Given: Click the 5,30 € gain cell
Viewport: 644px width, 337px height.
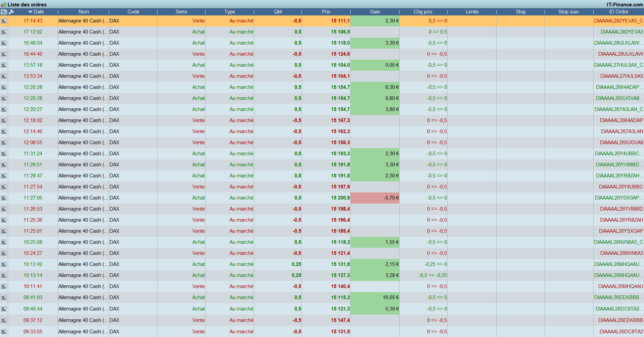Looking at the screenshot, I should 375,309.
